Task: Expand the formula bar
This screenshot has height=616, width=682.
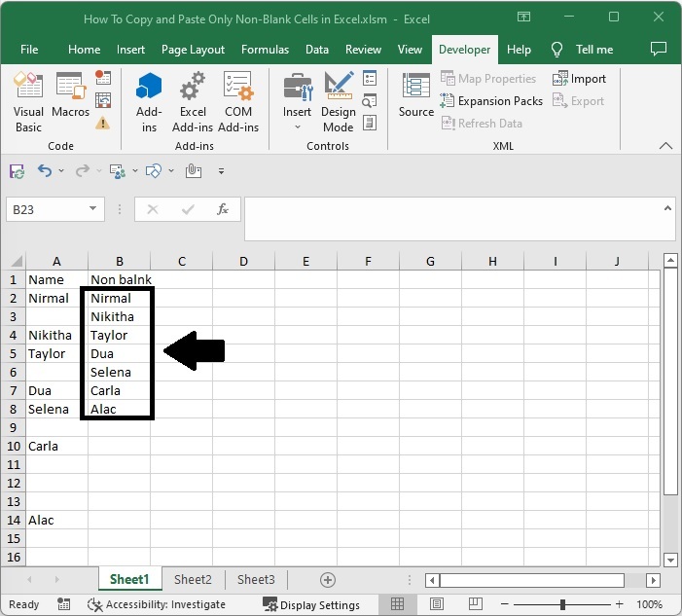Action: pyautogui.click(x=667, y=208)
